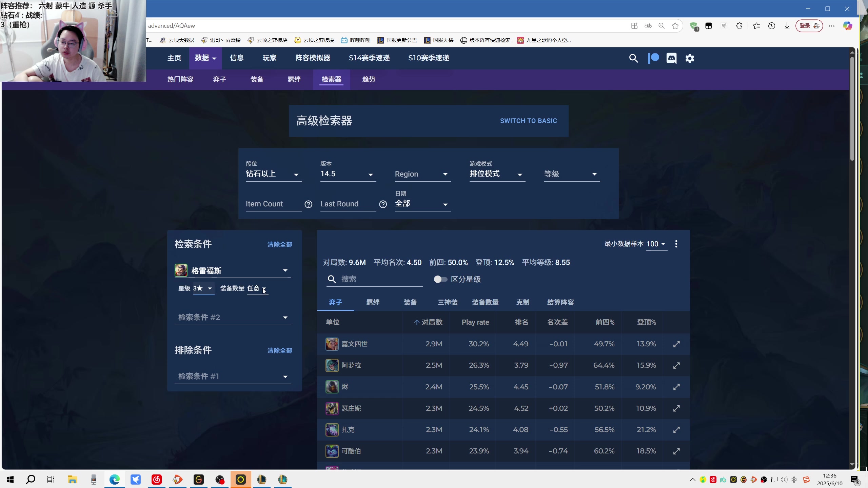The height and width of the screenshot is (488, 868).
Task: Open the 日期 全部 dropdown
Action: coord(422,204)
